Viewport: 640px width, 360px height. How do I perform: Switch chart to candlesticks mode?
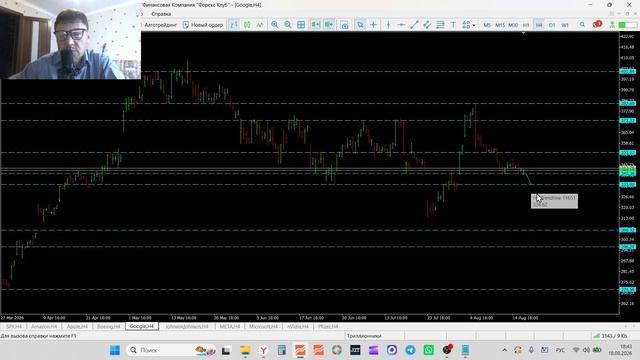coord(247,25)
